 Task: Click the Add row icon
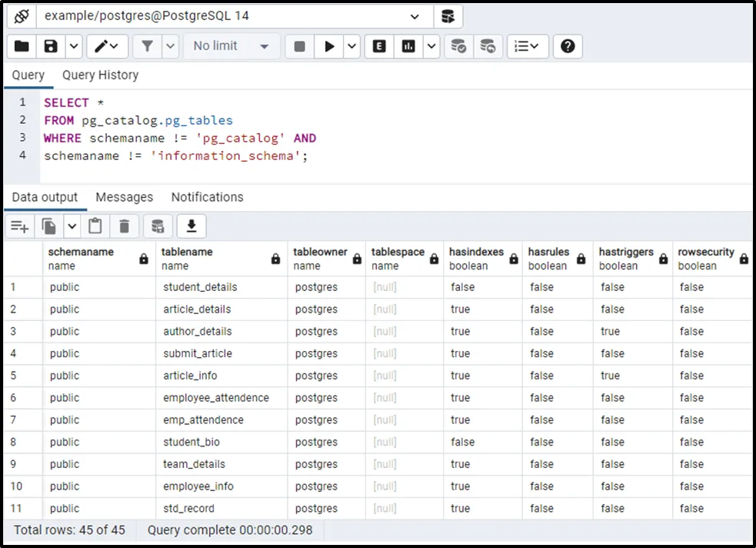click(x=19, y=226)
